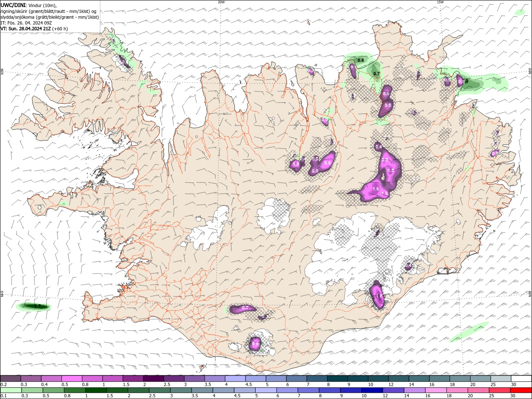532x399 pixels.
Task: Click the white upper swatch labeled 30
Action: point(521,378)
